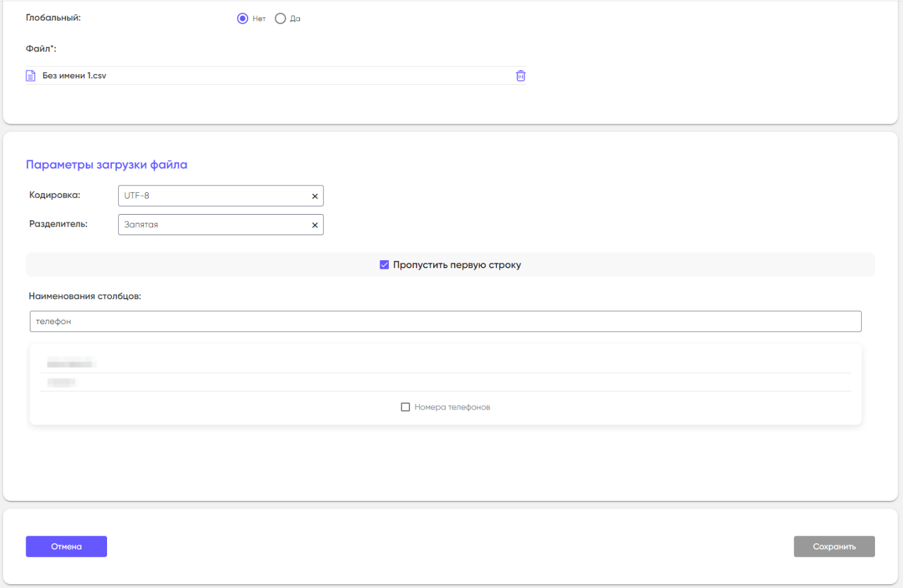
Task: Focus the column name field containing телефон
Action: click(445, 322)
